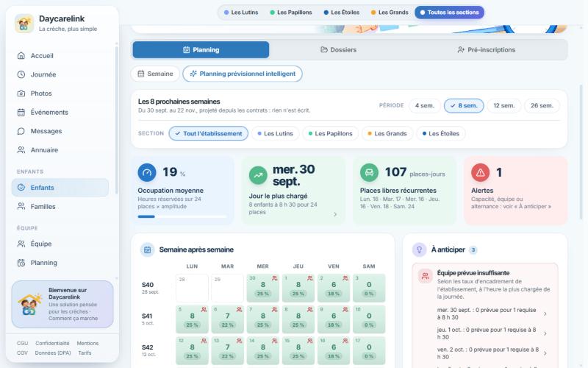Open S40 Friday cell showing 6
588x368 pixels.
pos(334,288)
